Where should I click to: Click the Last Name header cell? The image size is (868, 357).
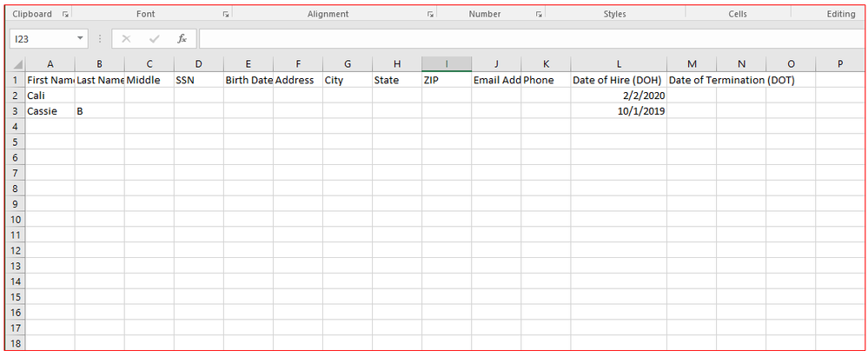tap(100, 80)
